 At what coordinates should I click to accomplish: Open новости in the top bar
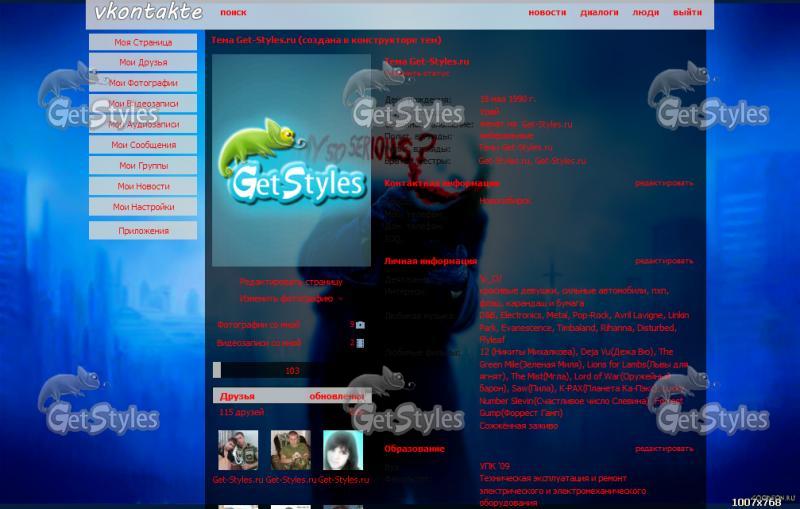(547, 12)
